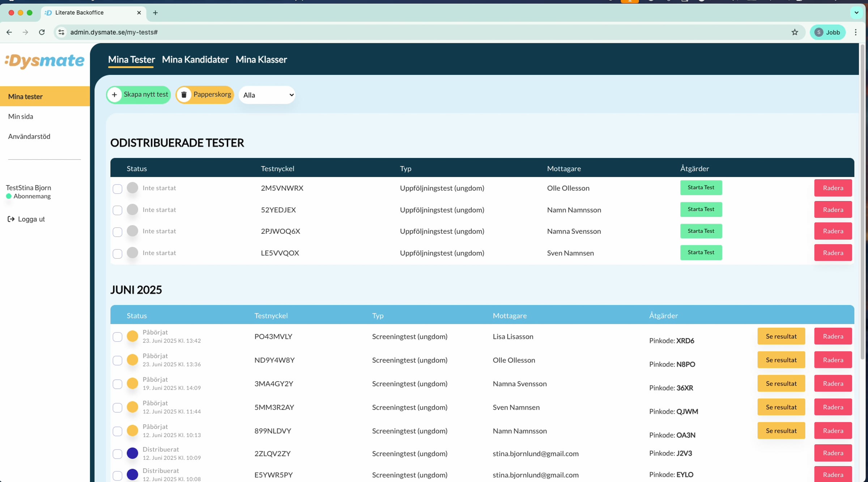Open the Papperskorg button
This screenshot has width=868, height=482.
205,95
